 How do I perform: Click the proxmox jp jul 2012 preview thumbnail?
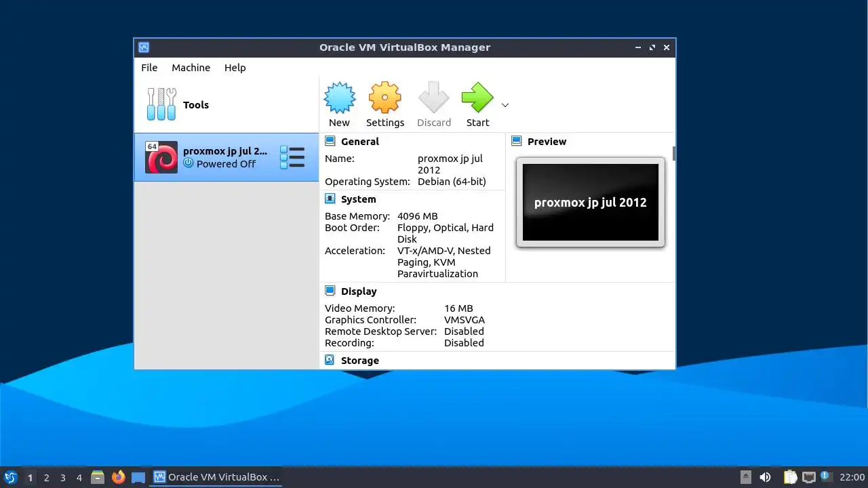590,202
